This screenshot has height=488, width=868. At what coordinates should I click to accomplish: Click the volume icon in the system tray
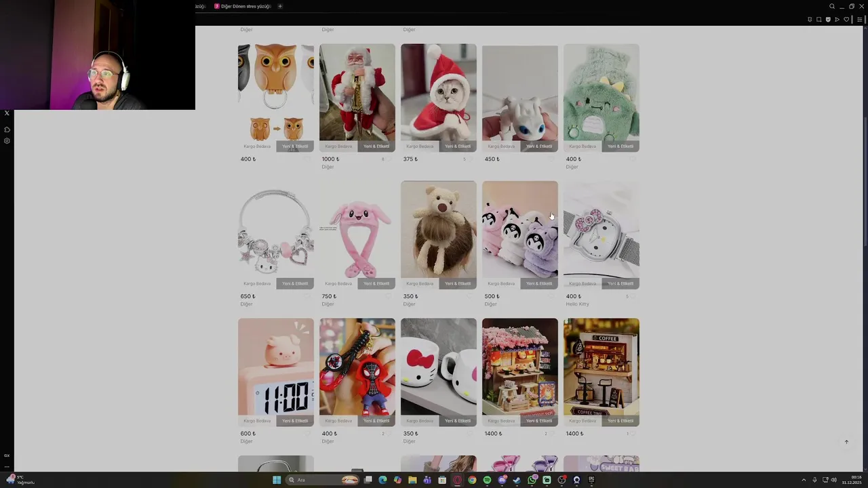833,480
